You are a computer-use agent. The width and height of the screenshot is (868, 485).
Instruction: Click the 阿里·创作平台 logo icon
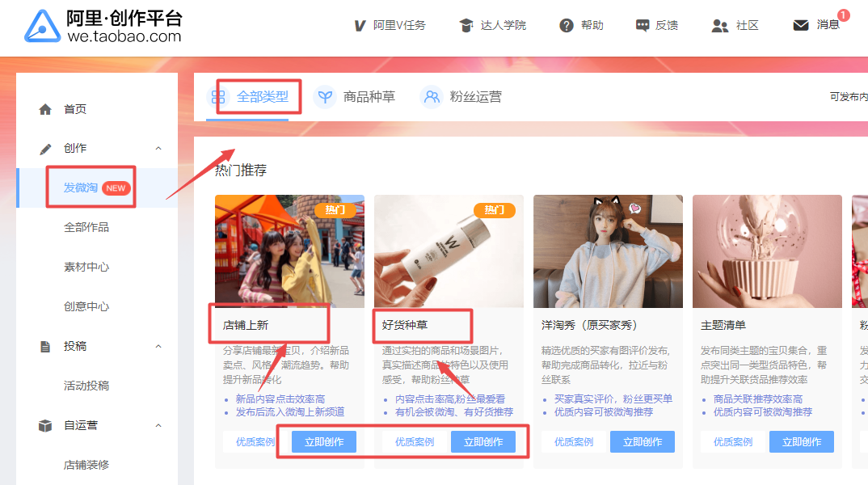pyautogui.click(x=42, y=27)
